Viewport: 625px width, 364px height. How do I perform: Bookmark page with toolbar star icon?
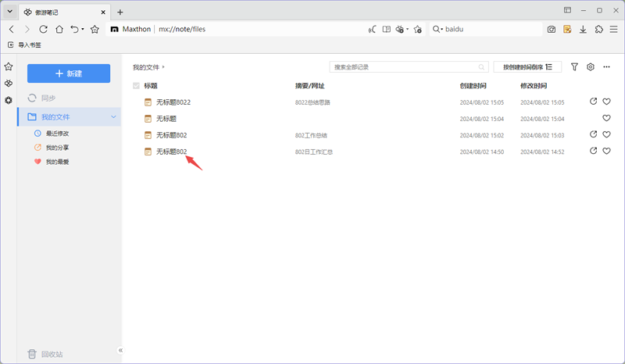[x=95, y=29]
